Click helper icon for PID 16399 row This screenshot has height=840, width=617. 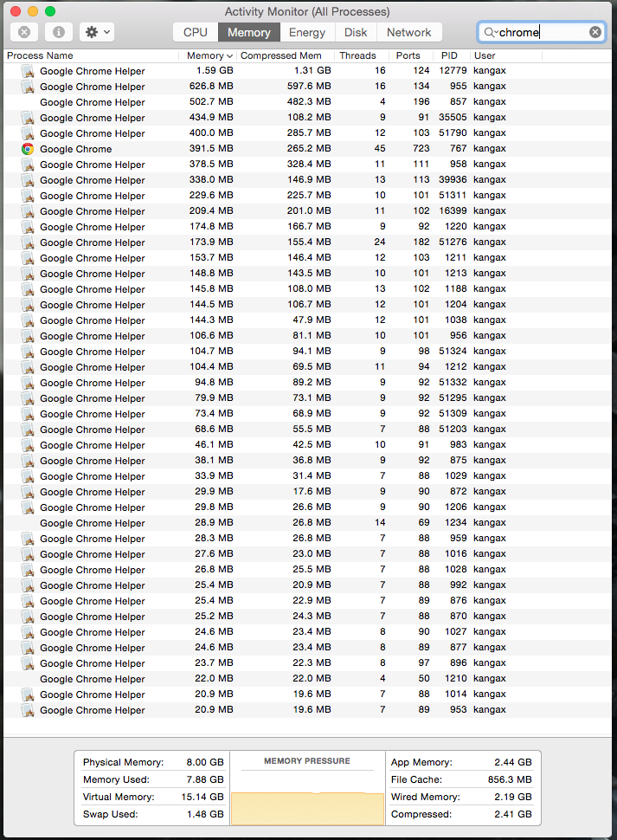click(28, 211)
